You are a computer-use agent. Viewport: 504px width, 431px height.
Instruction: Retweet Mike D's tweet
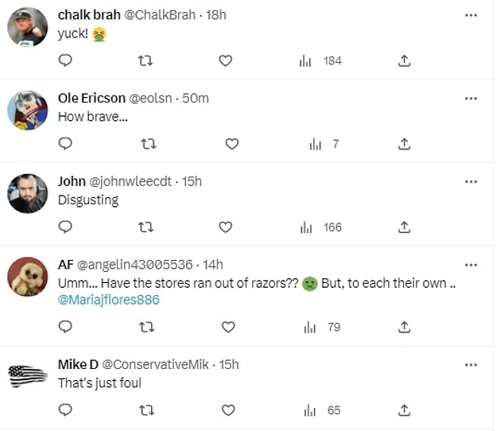[x=148, y=410]
